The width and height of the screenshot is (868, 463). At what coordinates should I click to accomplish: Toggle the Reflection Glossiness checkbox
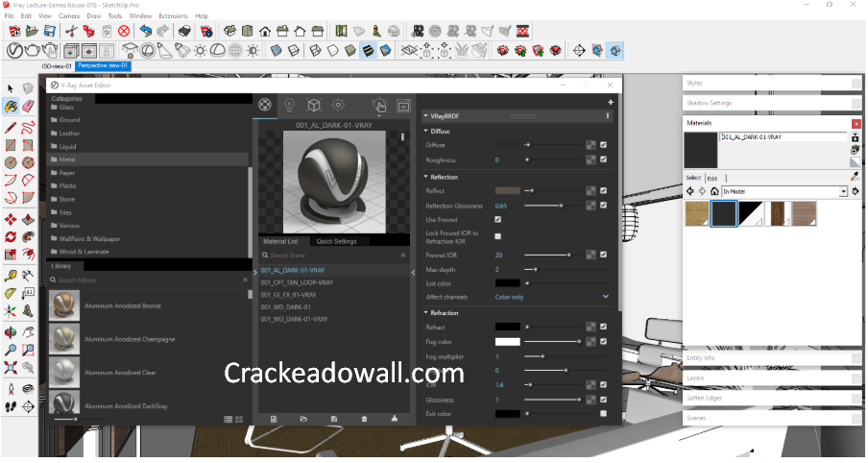click(603, 206)
